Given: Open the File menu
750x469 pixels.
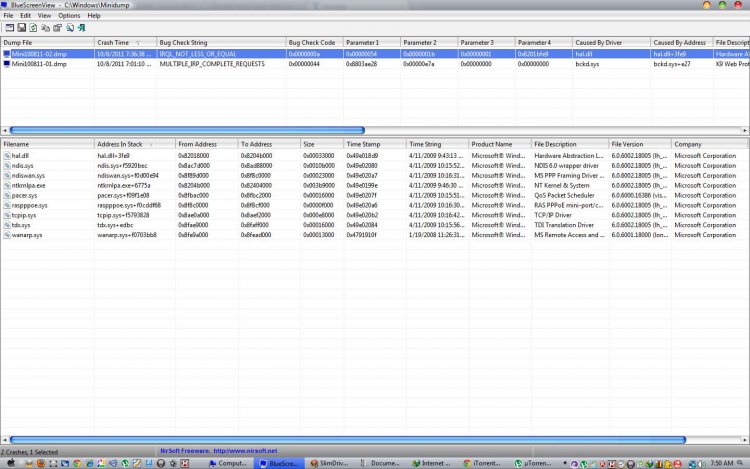Looking at the screenshot, I should [9, 16].
